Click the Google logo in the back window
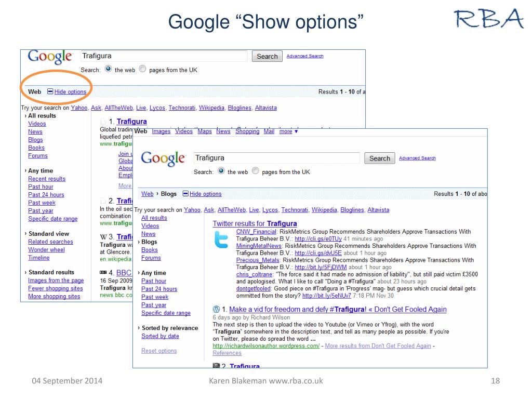Image resolution: width=532 pixels, height=399 pixels. (50, 56)
